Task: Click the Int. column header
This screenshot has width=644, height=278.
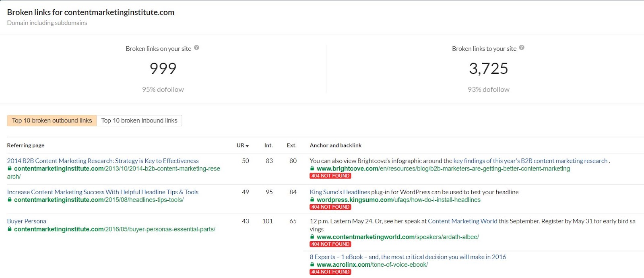Action: [x=268, y=145]
